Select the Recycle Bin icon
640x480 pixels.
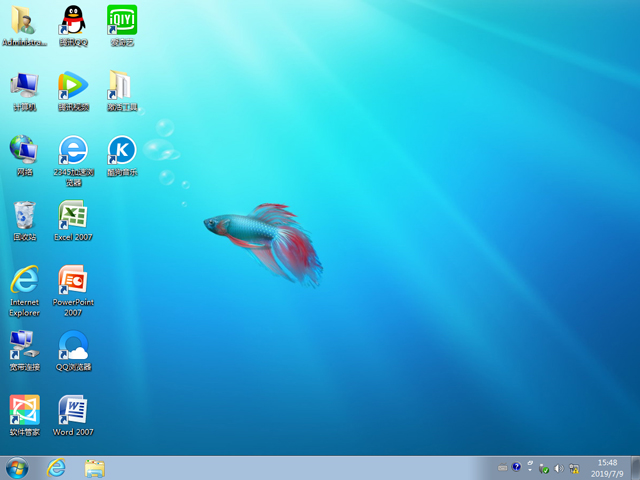coord(24,215)
